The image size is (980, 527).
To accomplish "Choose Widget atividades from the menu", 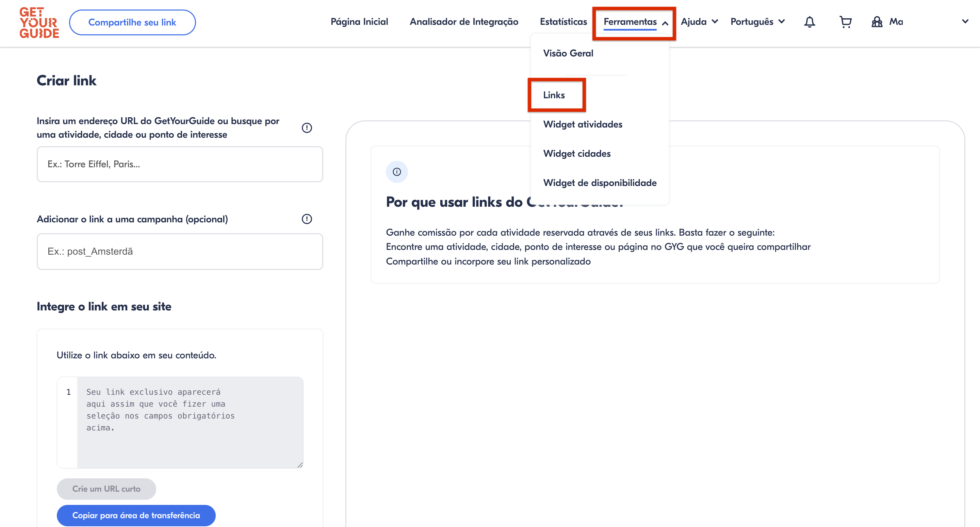I will [583, 124].
